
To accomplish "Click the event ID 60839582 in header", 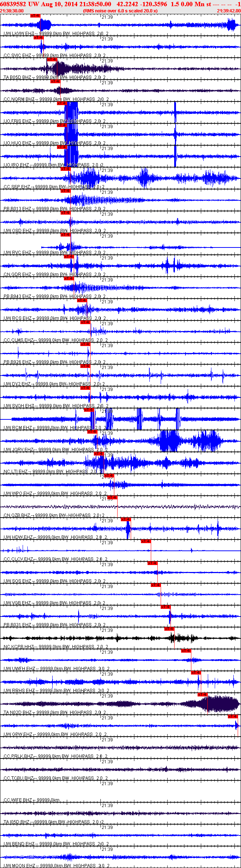I will 13,4.
